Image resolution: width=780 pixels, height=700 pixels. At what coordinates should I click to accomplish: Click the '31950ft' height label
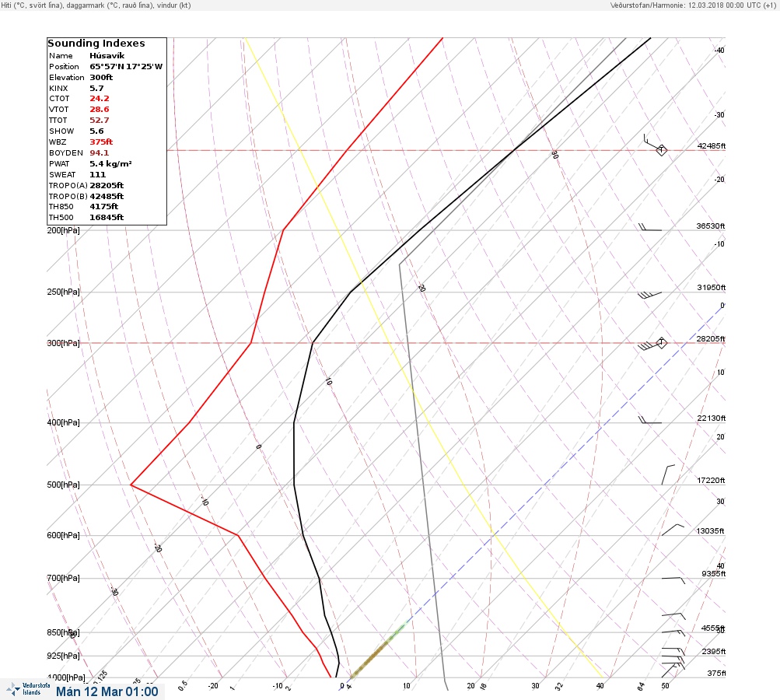(x=712, y=288)
